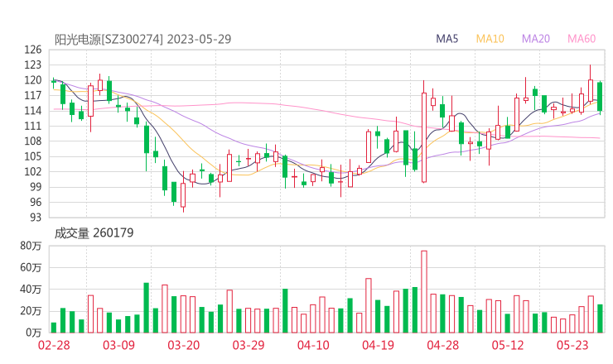
Task: Click the 117 price axis label
Action: point(33,96)
